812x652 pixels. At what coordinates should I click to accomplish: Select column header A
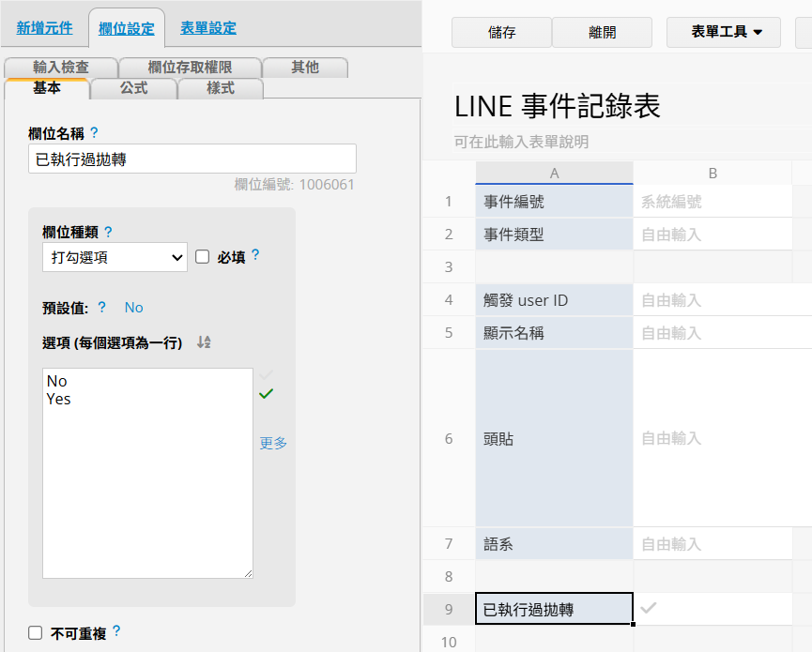[x=554, y=174]
